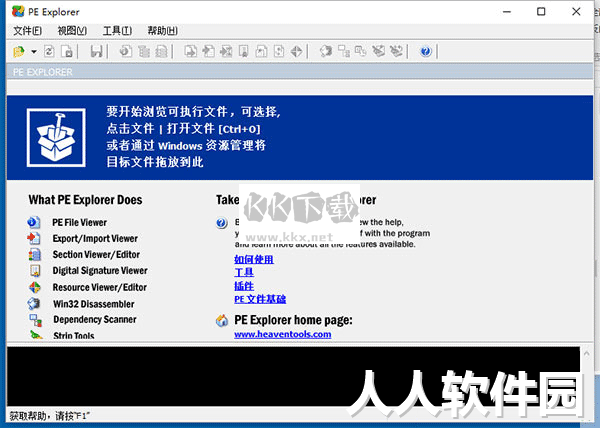Open the Export viewer toolbar icon
The width and height of the screenshot is (600, 428).
(191, 51)
